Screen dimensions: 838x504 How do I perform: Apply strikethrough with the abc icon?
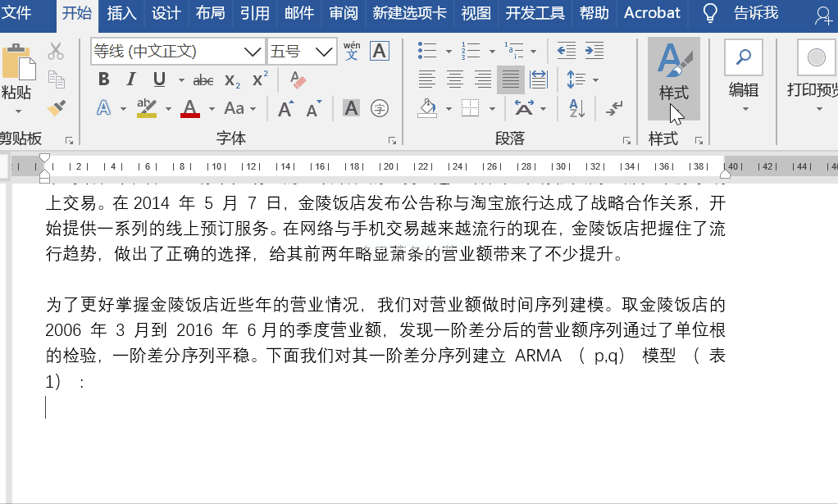203,80
